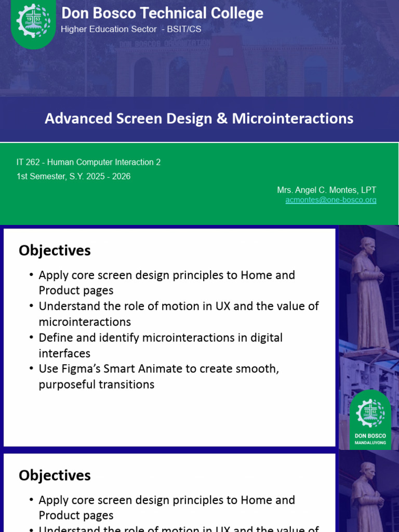Viewport: 399px width, 532px height.
Task: Click "1st Semester, S.Y. 2025 - 2026" line
Action: point(74,177)
